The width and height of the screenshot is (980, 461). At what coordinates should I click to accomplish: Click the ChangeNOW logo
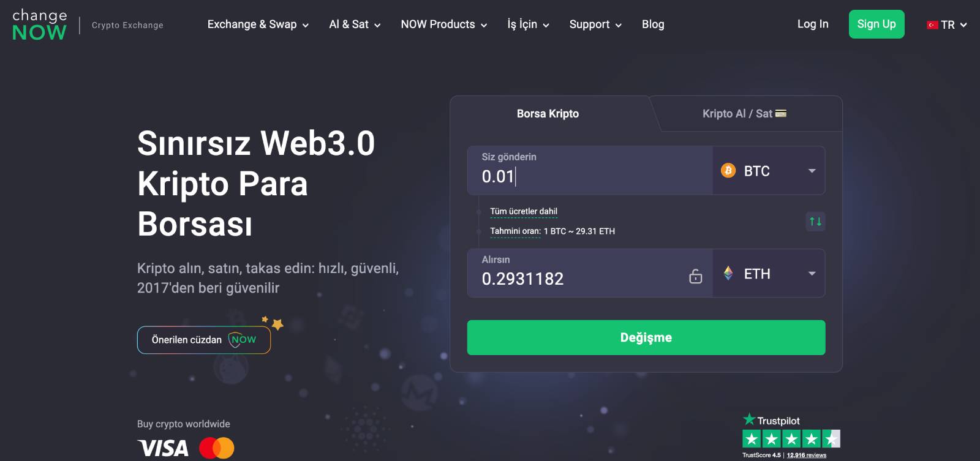(x=40, y=24)
